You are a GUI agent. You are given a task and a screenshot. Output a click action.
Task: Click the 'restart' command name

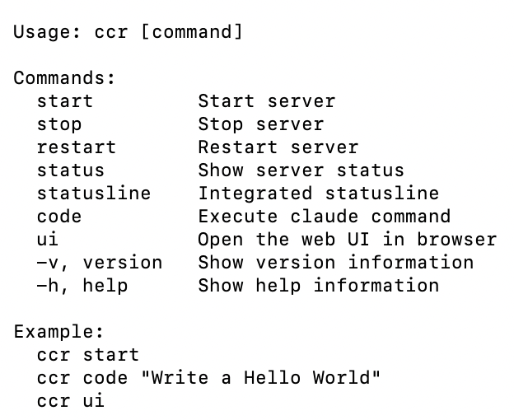pos(77,147)
